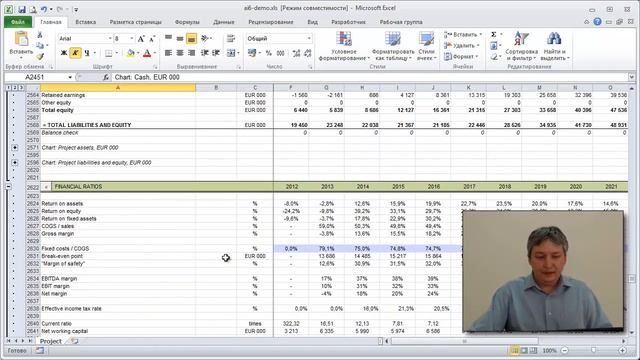Screen dimensions: 640x360
Task: Click the Increase font size icon
Action: point(141,39)
